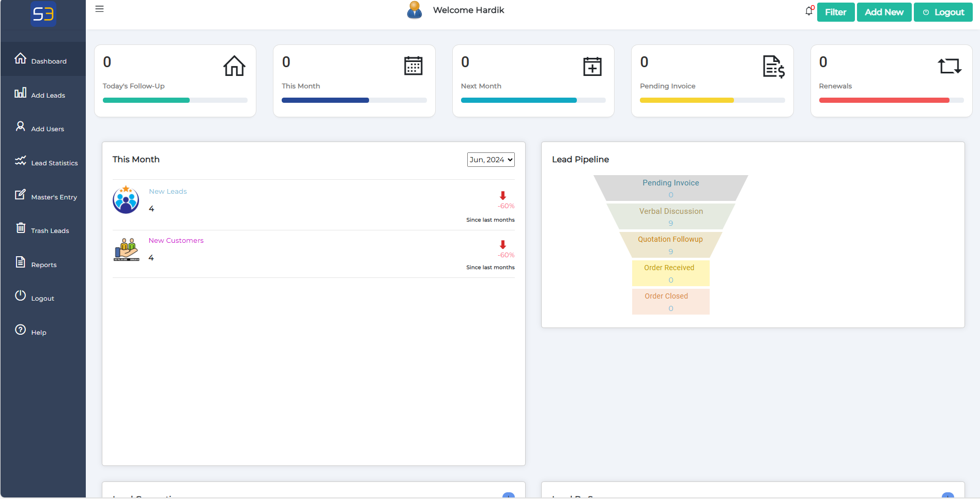Image resolution: width=980 pixels, height=499 pixels.
Task: Open the Jun, 2024 month dropdown
Action: (x=491, y=160)
